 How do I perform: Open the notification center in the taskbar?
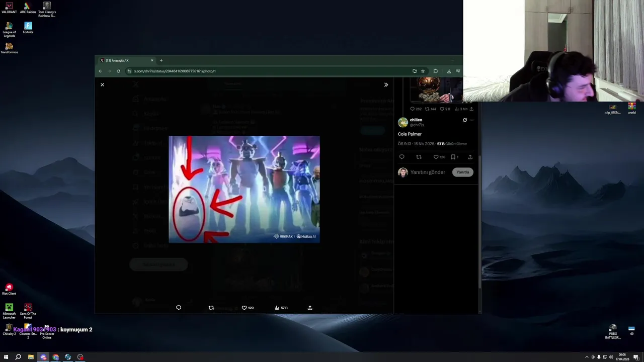tap(637, 357)
